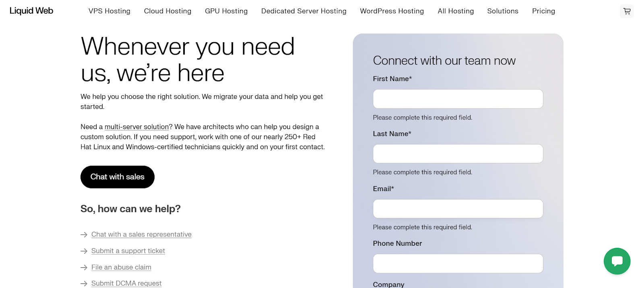644x288 pixels.
Task: Go to Pricing page
Action: click(x=543, y=11)
